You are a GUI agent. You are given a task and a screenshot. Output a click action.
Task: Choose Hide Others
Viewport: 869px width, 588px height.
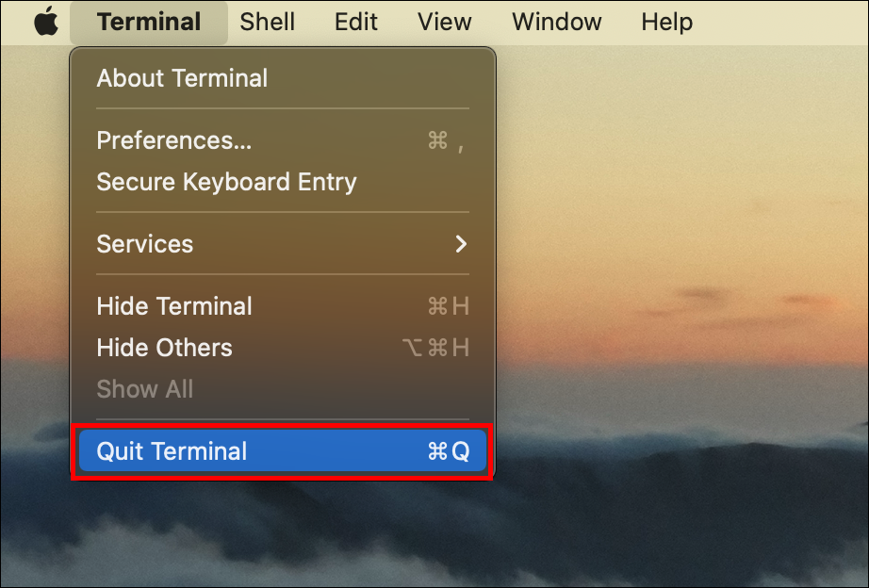coord(164,348)
